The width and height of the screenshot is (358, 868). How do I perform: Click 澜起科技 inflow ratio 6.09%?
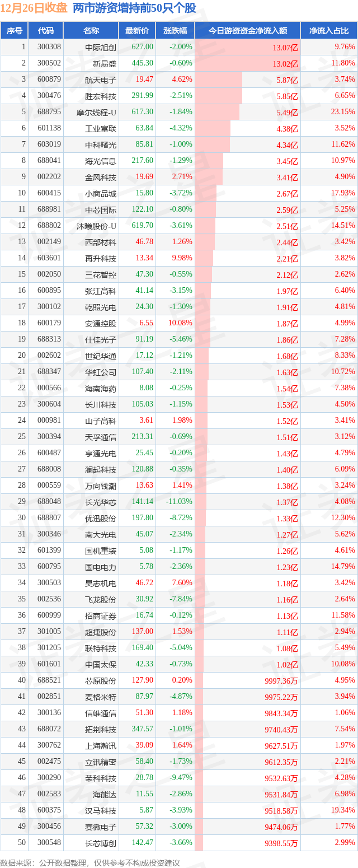coord(345,469)
